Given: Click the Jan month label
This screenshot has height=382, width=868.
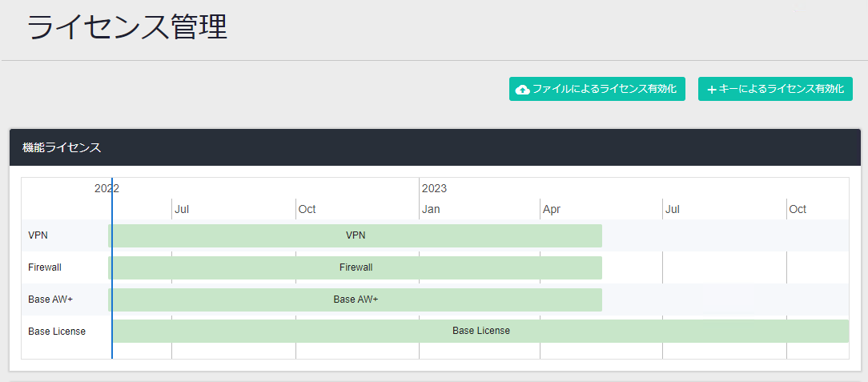Looking at the screenshot, I should (x=431, y=209).
